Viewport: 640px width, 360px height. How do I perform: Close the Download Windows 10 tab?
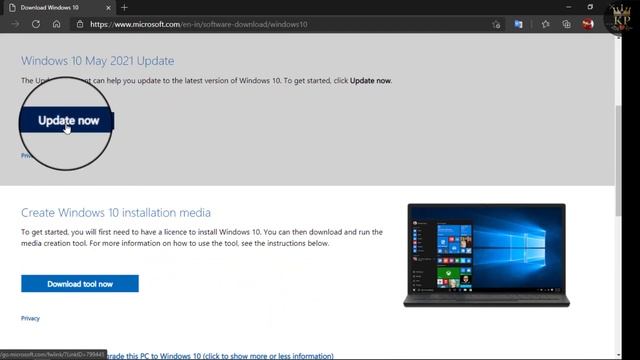pyautogui.click(x=108, y=8)
